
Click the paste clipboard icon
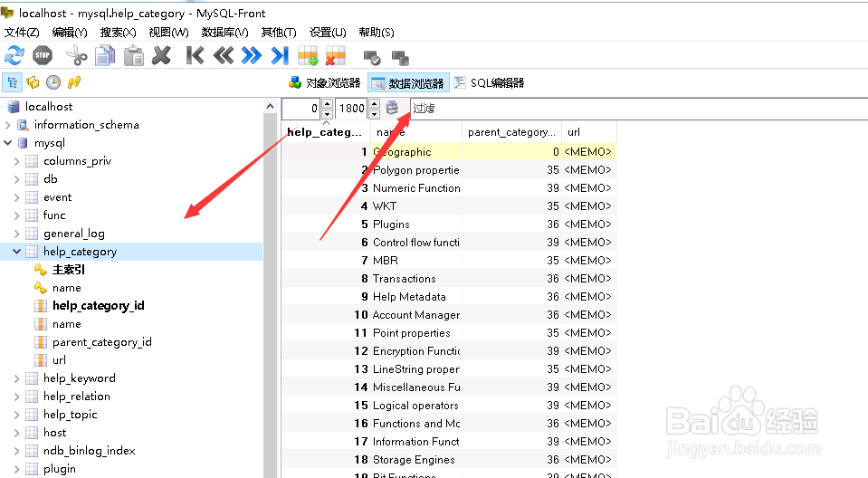coord(133,55)
